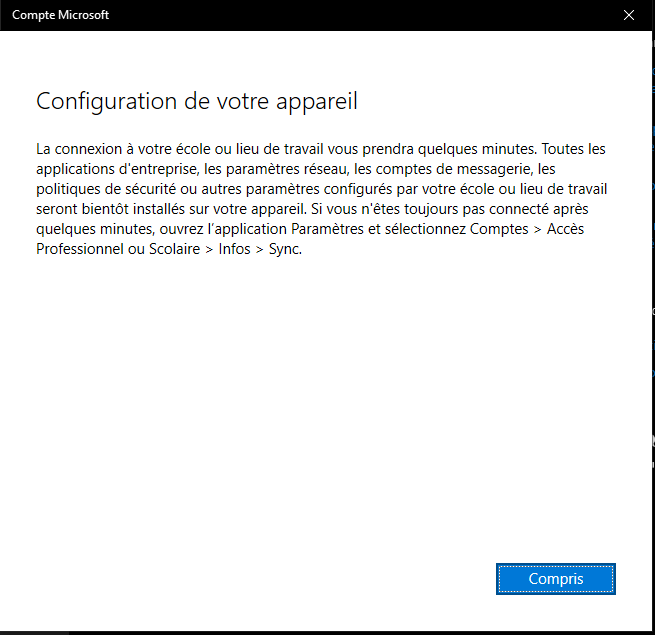655x635 pixels.
Task: Click the Compte Microsoft window title
Action: [60, 15]
